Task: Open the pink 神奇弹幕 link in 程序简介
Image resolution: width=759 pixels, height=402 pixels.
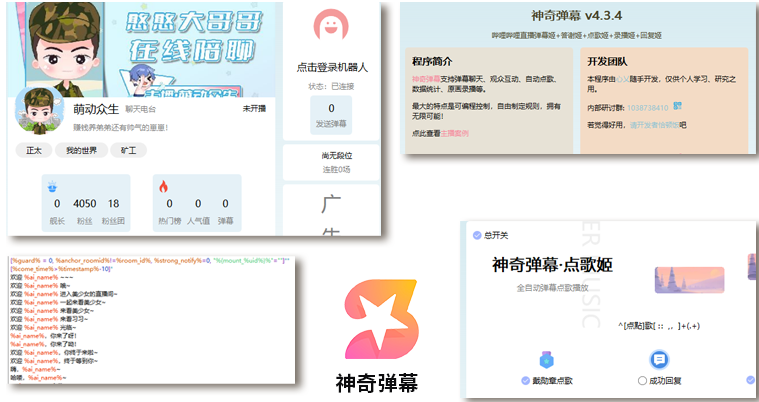Action: [x=426, y=79]
